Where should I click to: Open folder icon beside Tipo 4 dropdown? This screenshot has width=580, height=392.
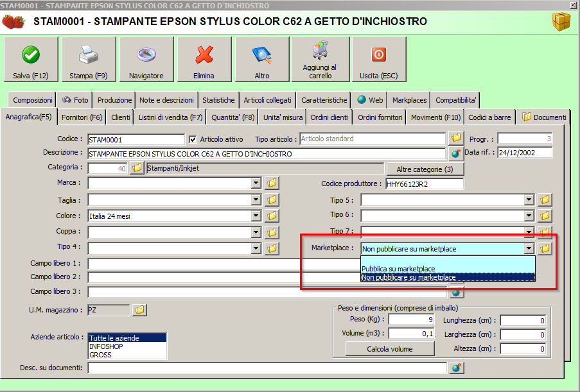point(272,248)
